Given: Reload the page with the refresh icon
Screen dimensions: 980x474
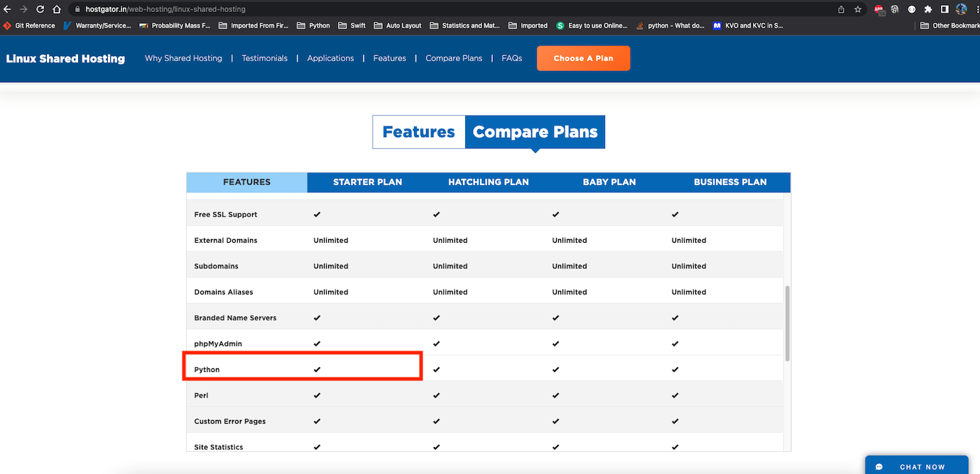Looking at the screenshot, I should tap(40, 9).
